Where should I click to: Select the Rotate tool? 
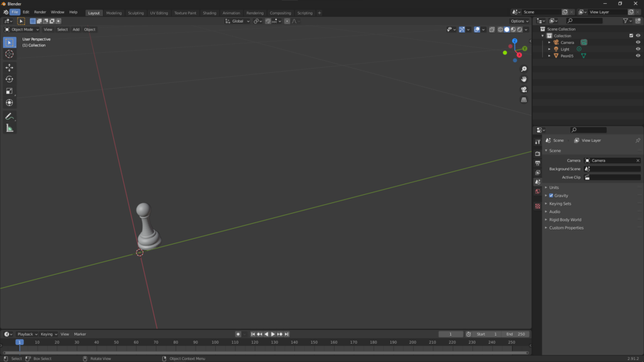[9, 79]
